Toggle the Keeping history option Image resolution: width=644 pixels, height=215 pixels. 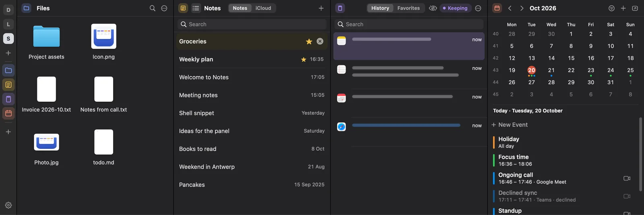click(455, 8)
